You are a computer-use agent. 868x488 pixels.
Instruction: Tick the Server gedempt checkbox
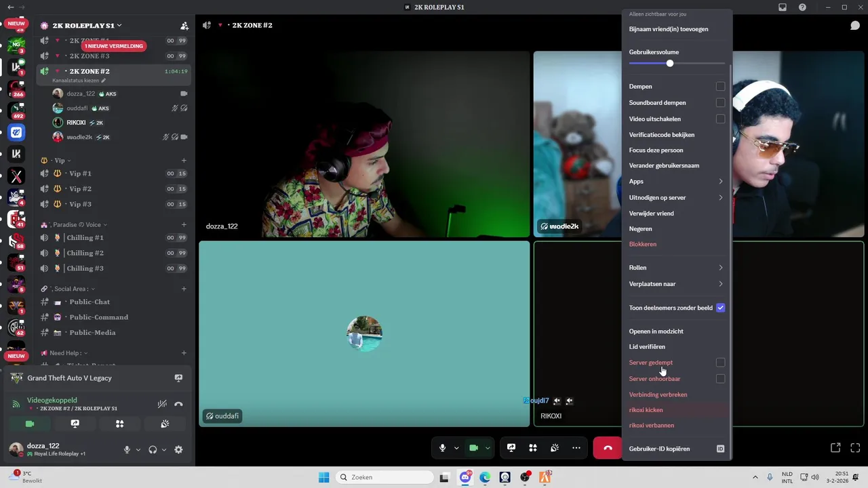720,363
